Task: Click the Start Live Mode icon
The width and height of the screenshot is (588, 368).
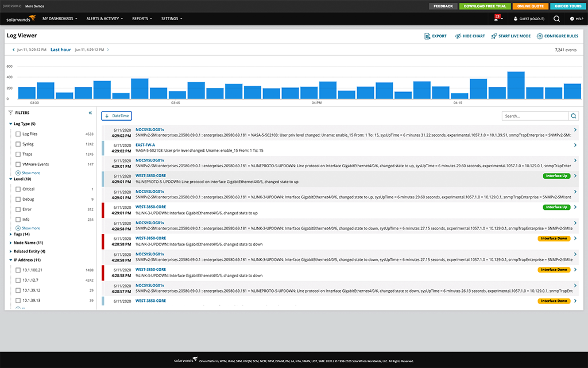Action: (494, 36)
